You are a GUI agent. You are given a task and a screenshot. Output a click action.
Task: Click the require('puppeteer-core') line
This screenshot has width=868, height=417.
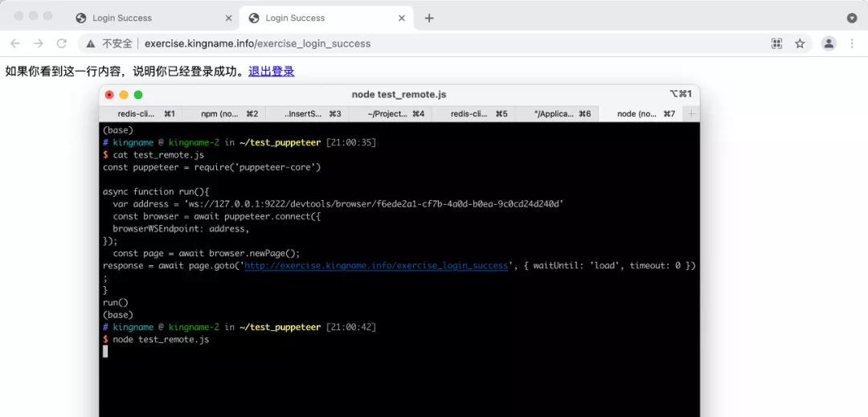click(212, 167)
